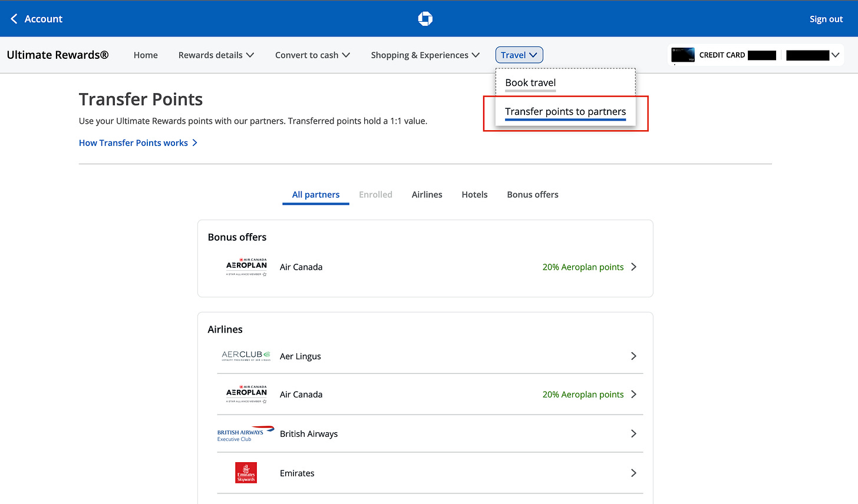Click Sign out
Viewport: 858px width, 504px height.
click(x=826, y=19)
